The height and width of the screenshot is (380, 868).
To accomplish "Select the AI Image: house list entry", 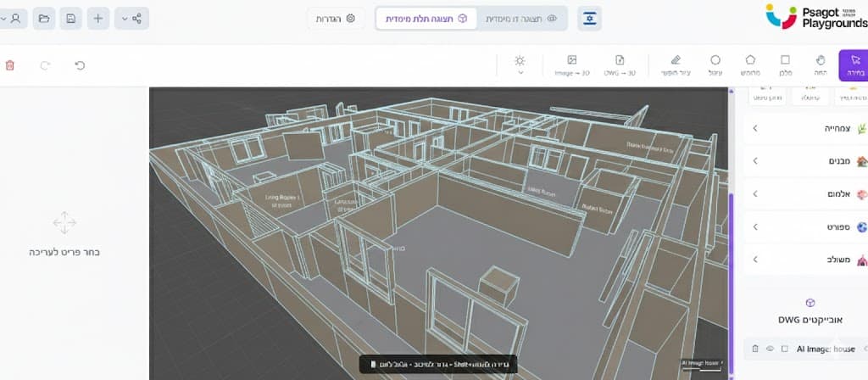I will (805, 349).
